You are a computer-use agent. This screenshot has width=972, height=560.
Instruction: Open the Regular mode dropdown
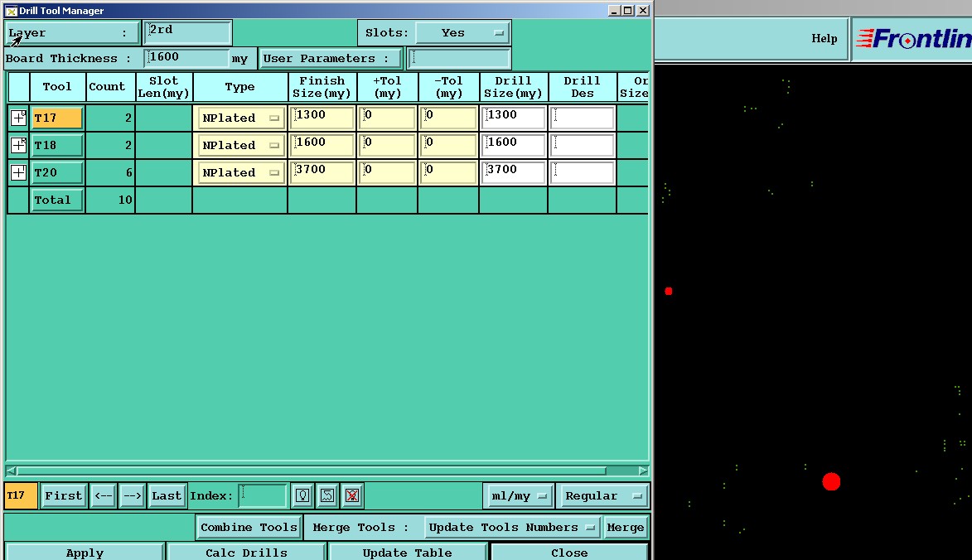[602, 495]
